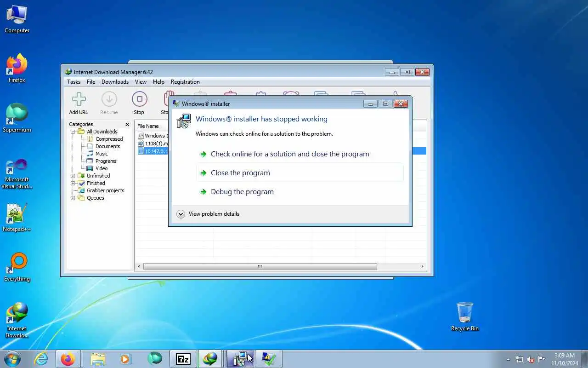Collapse the All Downloads tree node
Screen dimensions: 588x368
(x=73, y=132)
